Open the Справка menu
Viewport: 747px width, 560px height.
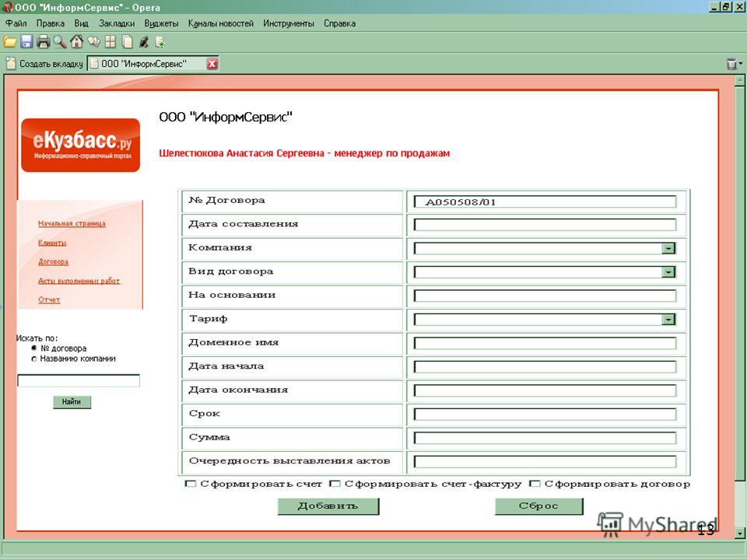pos(340,23)
